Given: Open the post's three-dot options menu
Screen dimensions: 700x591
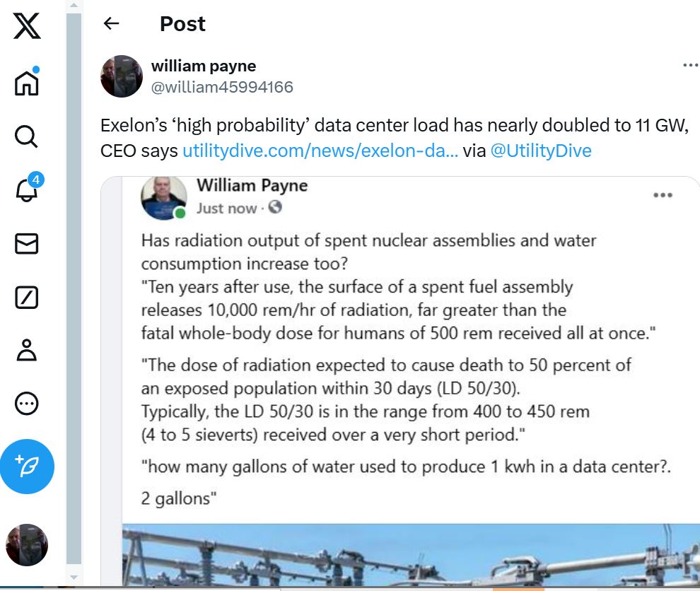Looking at the screenshot, I should 691,65.
